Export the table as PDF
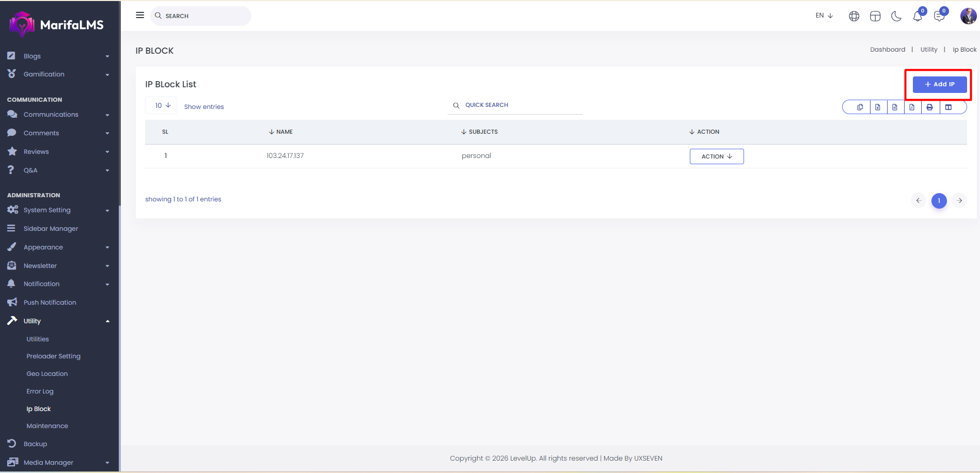Viewport: 980px width, 473px height. (x=912, y=107)
